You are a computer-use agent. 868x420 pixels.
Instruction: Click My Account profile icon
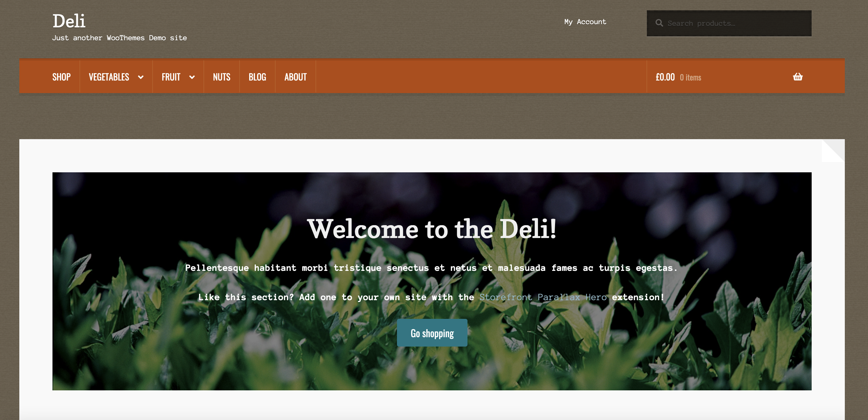585,22
